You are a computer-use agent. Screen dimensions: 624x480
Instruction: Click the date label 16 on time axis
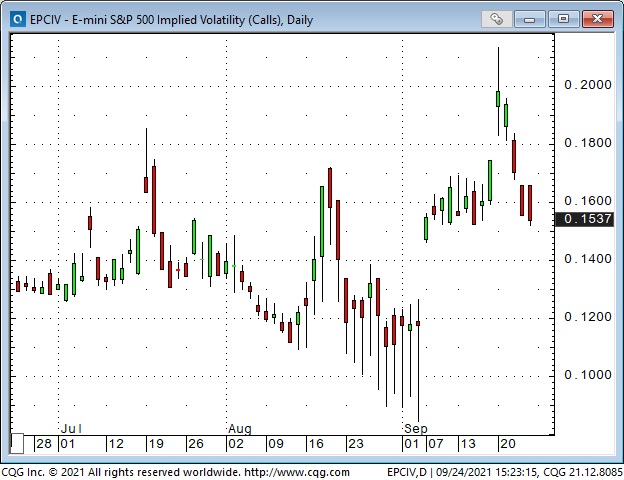point(316,443)
